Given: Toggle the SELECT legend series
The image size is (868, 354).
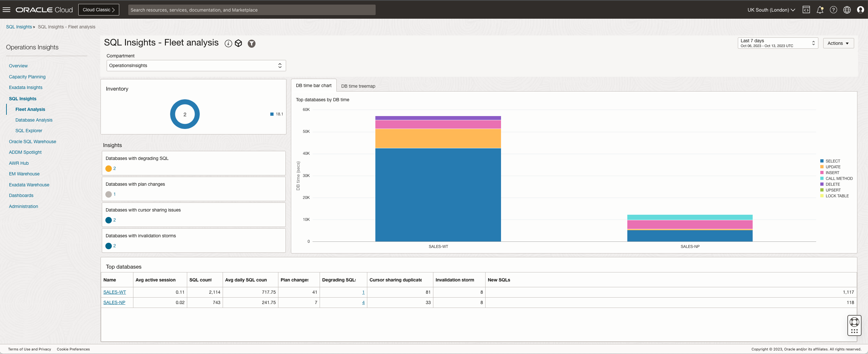Looking at the screenshot, I should click(832, 161).
